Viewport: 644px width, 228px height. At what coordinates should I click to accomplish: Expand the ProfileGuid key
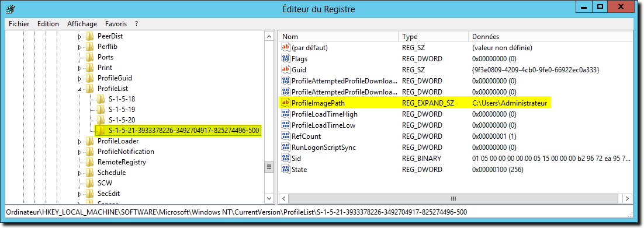click(x=79, y=78)
